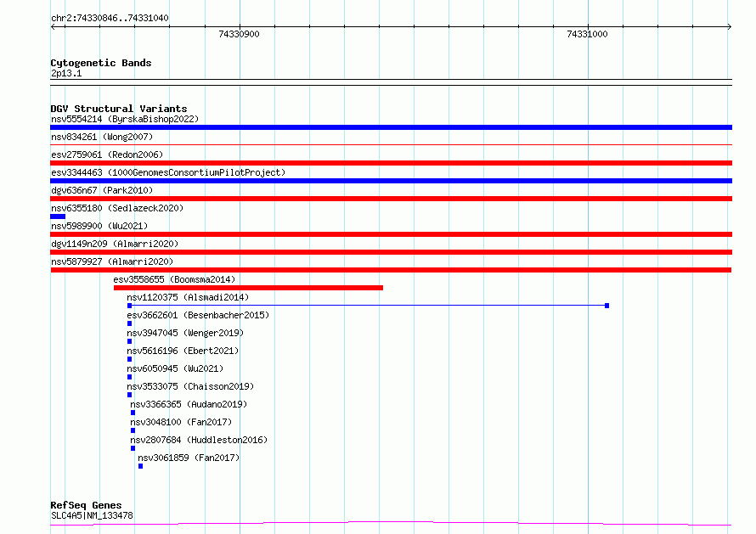This screenshot has height=534, width=756.
Task: Click the nsv5554214 (ByrskaBishop2022) blue bar
Action: (391, 127)
